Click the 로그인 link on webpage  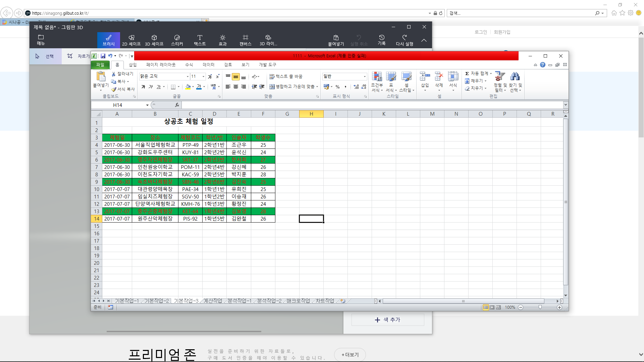pos(480,32)
